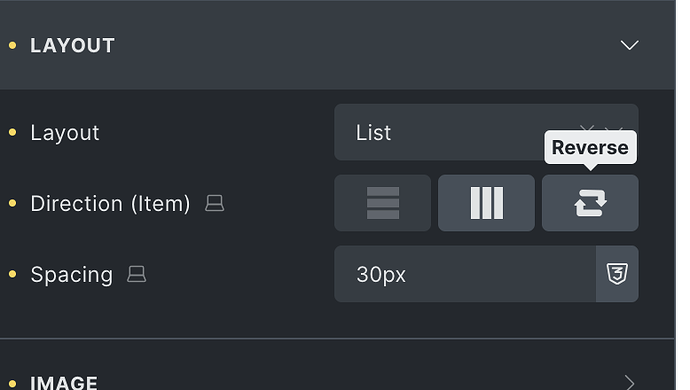Expand the IMAGE section chevron
The image size is (690, 390).
pos(629,382)
